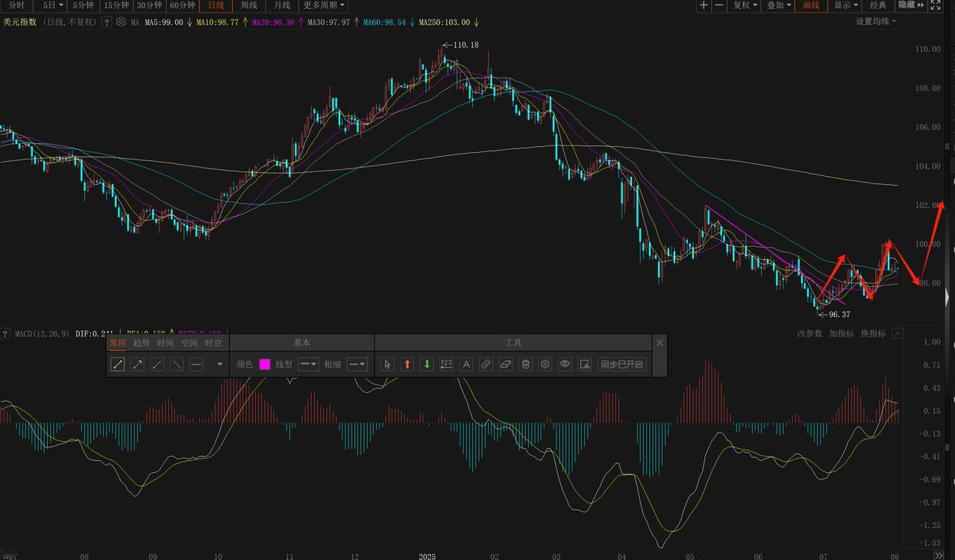Close the drawing tools toolbar
Image resolution: width=955 pixels, height=560 pixels.
pos(660,343)
